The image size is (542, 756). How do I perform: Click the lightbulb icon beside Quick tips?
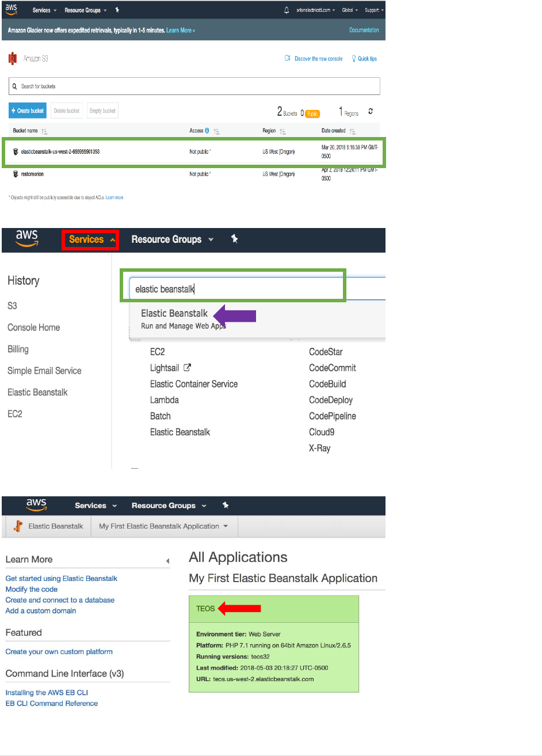354,58
